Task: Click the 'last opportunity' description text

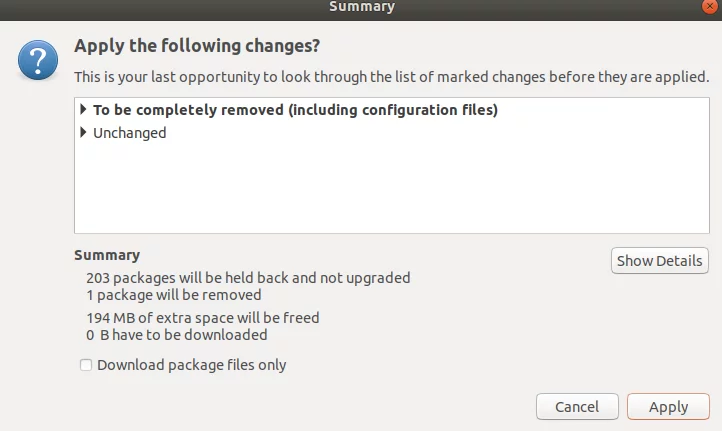Action: 392,76
